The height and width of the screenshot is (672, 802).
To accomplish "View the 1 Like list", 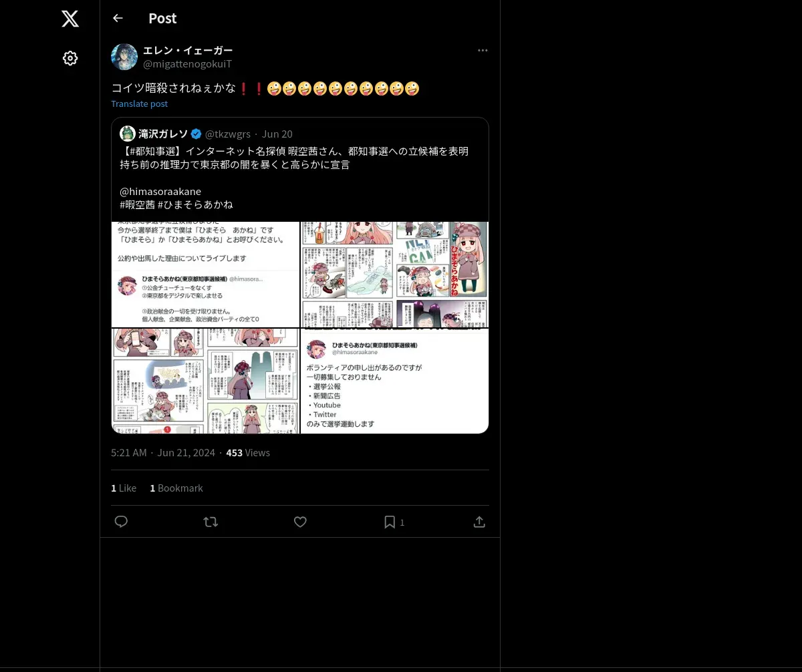I will (124, 488).
